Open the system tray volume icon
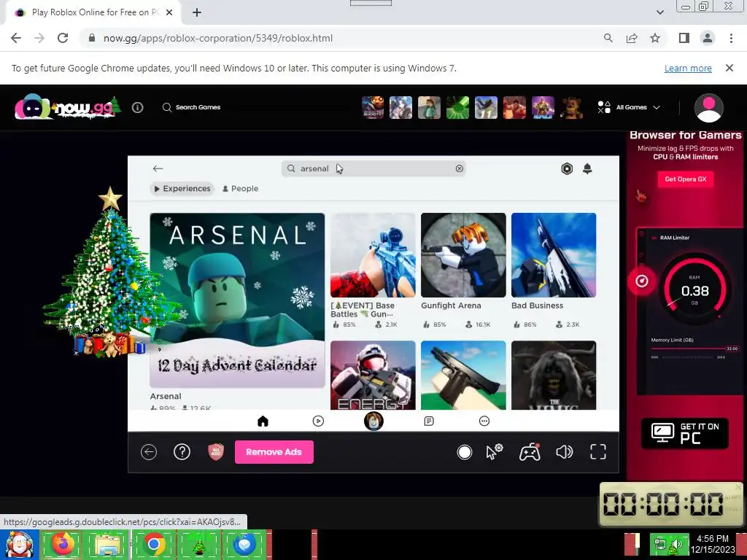The image size is (747, 560). click(676, 544)
